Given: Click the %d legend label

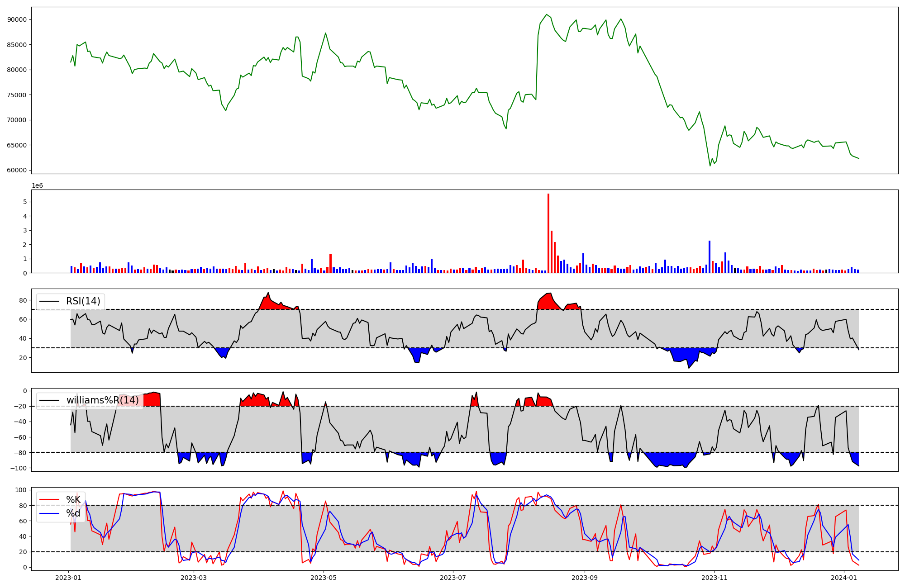Looking at the screenshot, I should 73,513.
